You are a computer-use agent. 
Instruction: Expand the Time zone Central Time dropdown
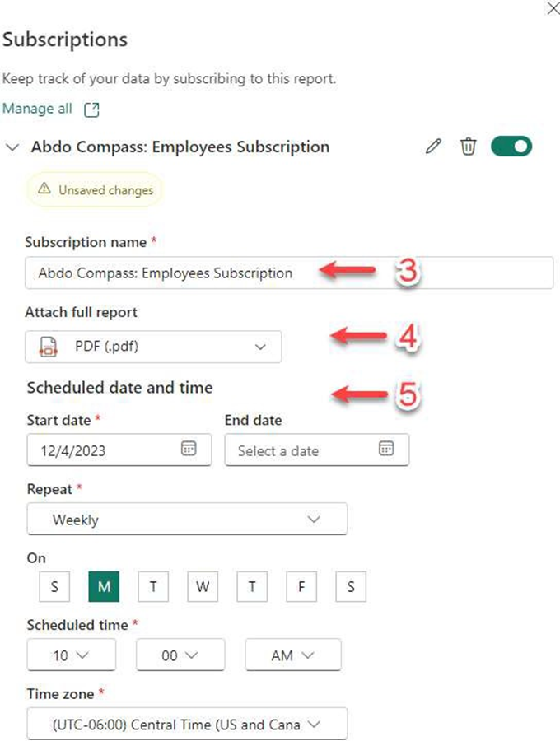(187, 725)
